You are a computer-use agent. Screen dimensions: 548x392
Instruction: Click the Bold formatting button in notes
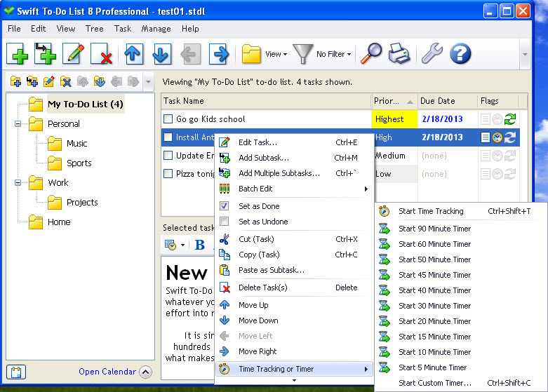point(199,245)
